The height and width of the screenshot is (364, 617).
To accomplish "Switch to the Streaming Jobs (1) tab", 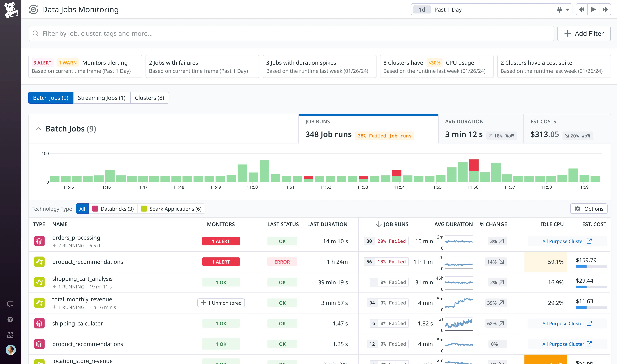I will pyautogui.click(x=102, y=98).
